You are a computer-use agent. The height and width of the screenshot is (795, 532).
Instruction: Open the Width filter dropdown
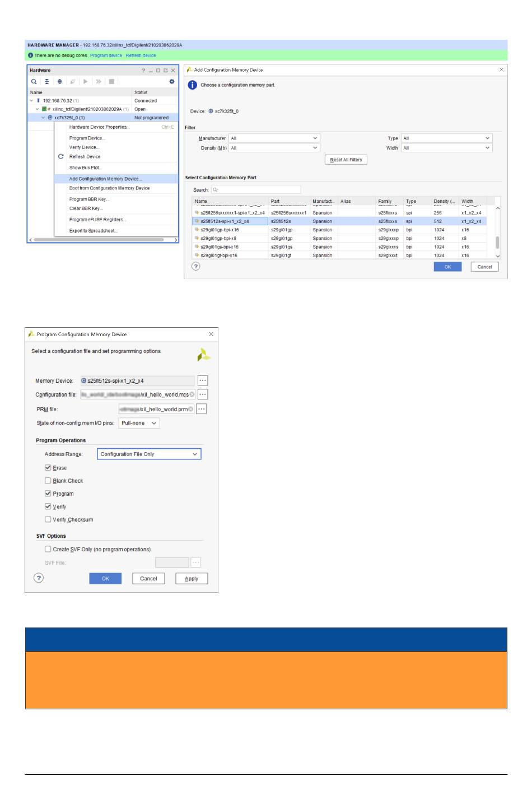click(x=447, y=148)
